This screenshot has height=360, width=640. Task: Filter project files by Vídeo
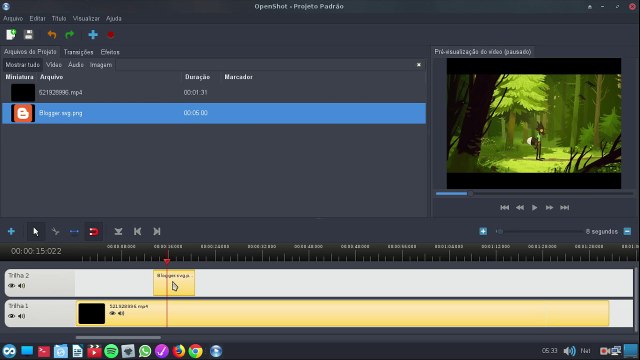(54, 65)
